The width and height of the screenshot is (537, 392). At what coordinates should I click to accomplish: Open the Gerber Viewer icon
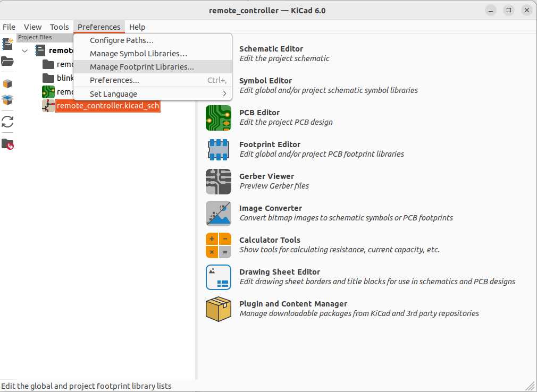click(218, 182)
